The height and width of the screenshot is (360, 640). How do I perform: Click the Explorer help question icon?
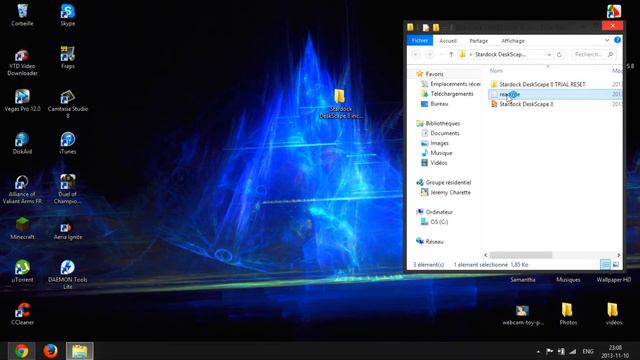point(617,40)
